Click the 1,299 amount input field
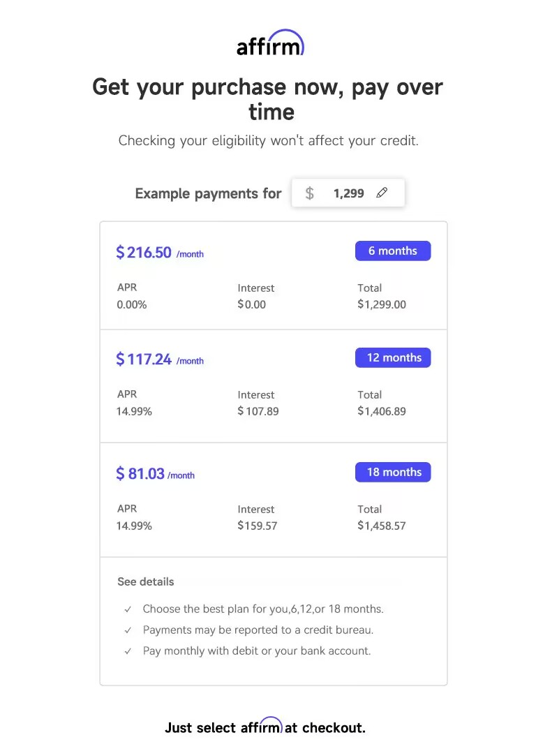 (348, 193)
